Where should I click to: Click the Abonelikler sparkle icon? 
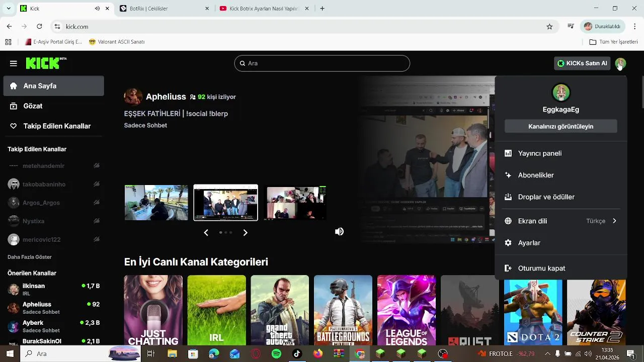(x=508, y=175)
